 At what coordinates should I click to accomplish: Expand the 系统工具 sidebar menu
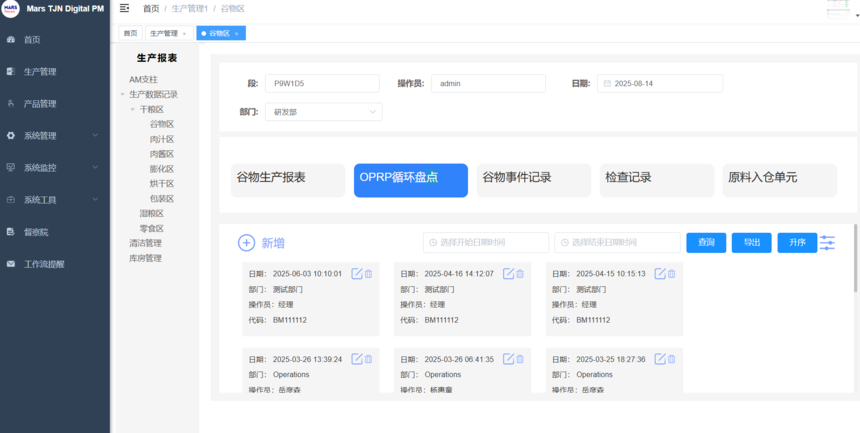click(x=55, y=200)
